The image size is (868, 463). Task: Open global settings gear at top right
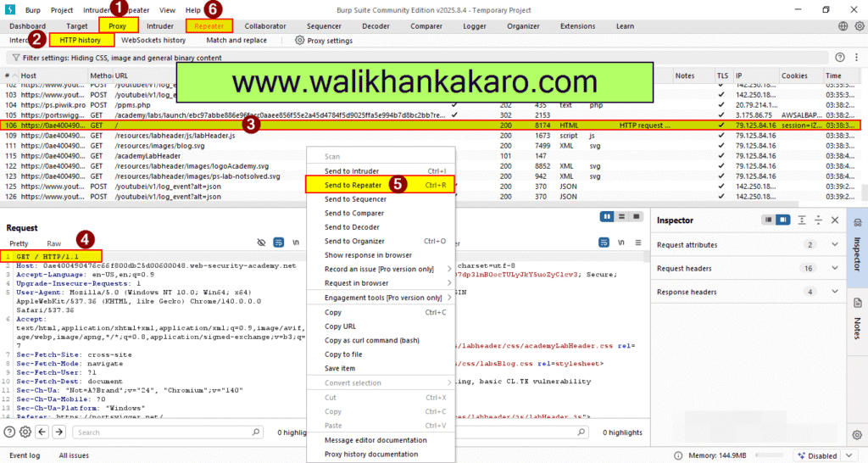(x=860, y=26)
